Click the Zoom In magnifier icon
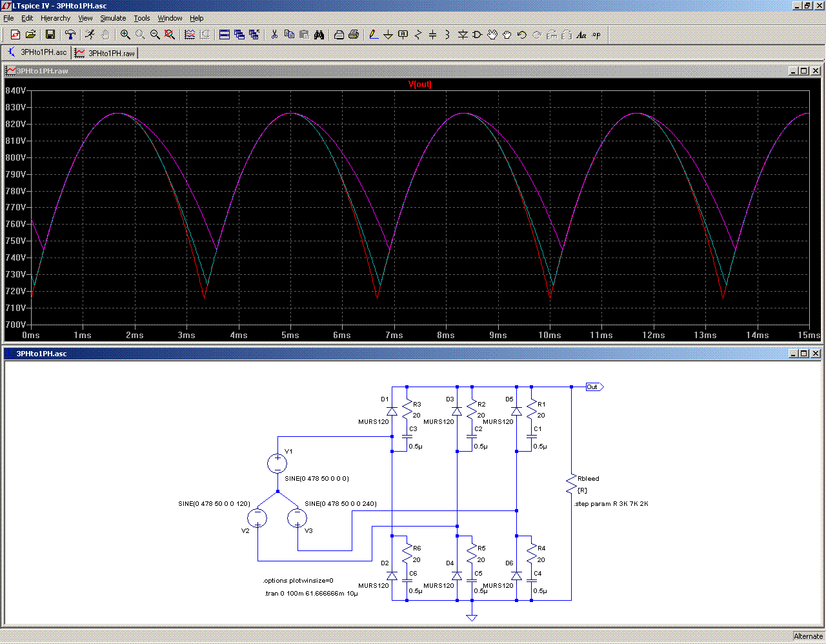Viewport: 826px width, 644px height. [125, 35]
